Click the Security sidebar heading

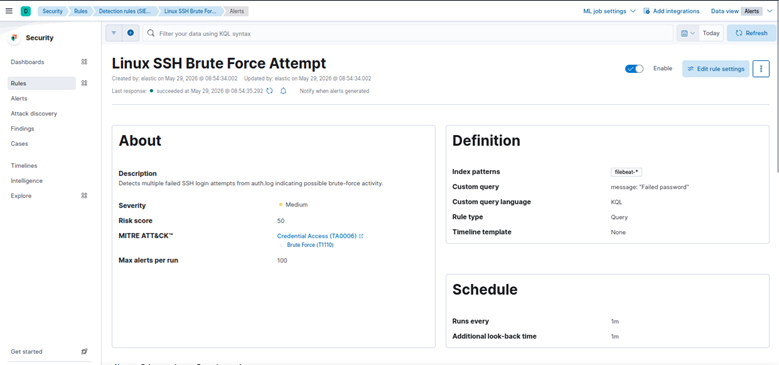point(39,38)
